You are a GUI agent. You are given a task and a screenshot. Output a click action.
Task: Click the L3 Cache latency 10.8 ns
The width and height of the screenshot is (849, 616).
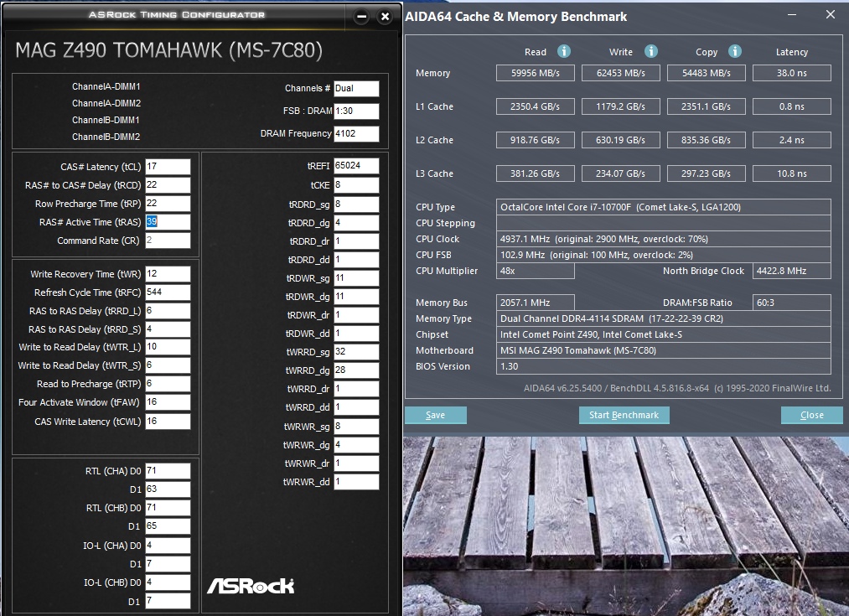(x=792, y=173)
